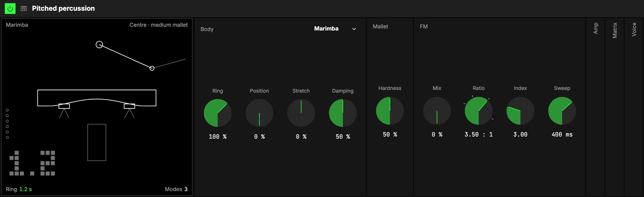Click the FM Index knob
The width and height of the screenshot is (644, 197).
(520, 111)
